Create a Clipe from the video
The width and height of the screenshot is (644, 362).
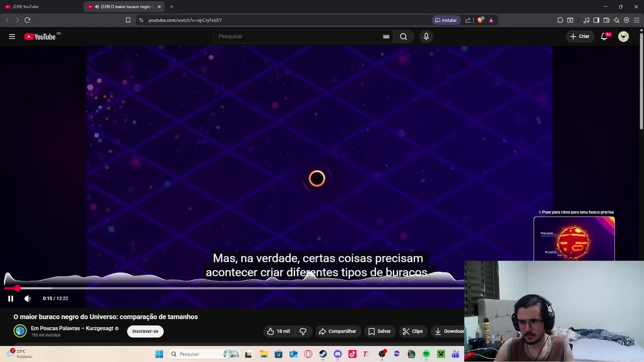pos(413,331)
